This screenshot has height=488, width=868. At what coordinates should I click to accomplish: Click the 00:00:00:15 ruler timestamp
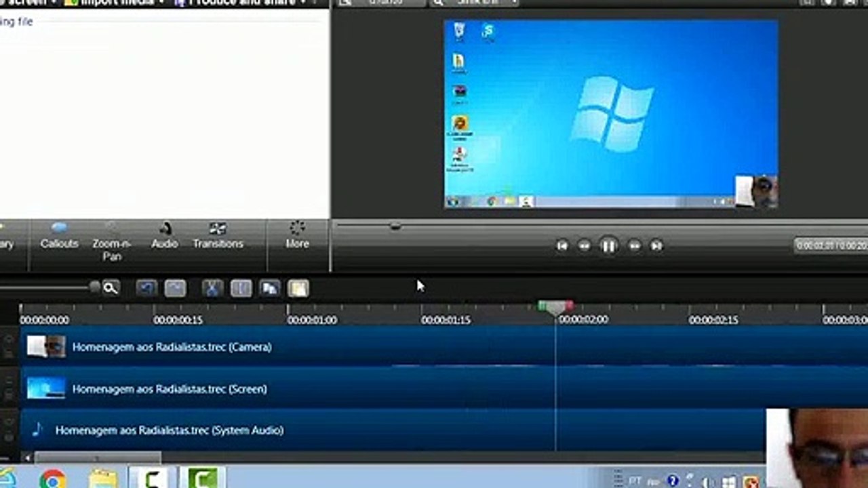point(178,320)
